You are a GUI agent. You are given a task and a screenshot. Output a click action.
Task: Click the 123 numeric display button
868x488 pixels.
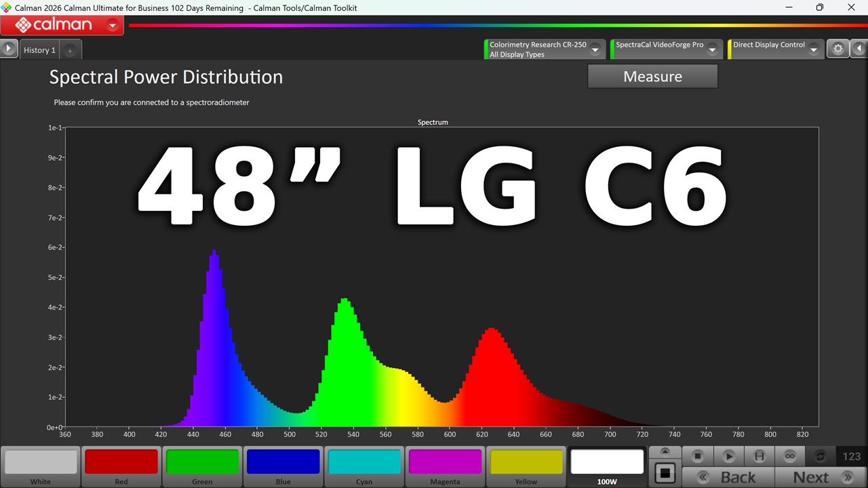pos(852,456)
